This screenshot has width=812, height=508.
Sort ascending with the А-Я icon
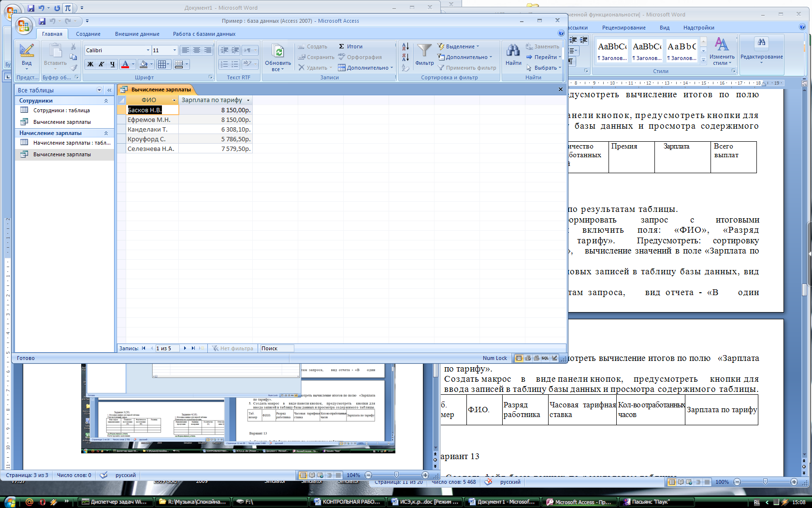coord(406,46)
